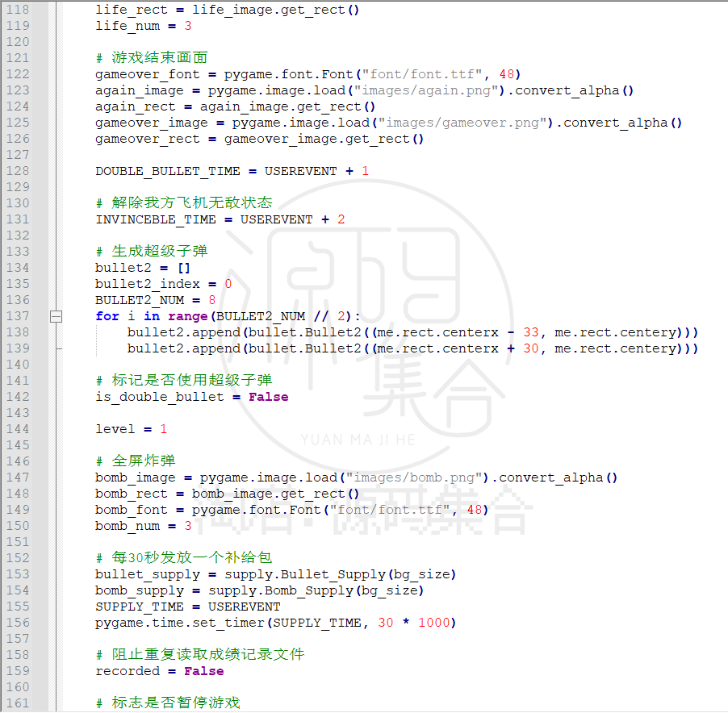Click the 'False' value on line 142
The height and width of the screenshot is (713, 728).
point(268,397)
